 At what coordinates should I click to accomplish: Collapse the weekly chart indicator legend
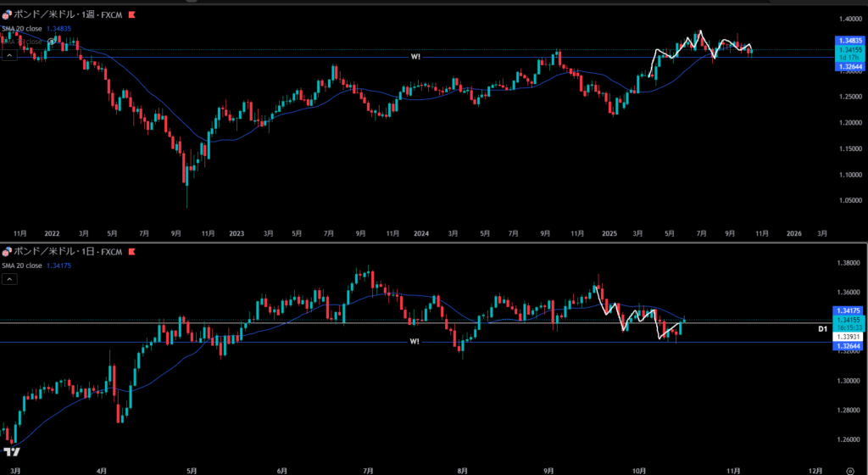coord(8,55)
